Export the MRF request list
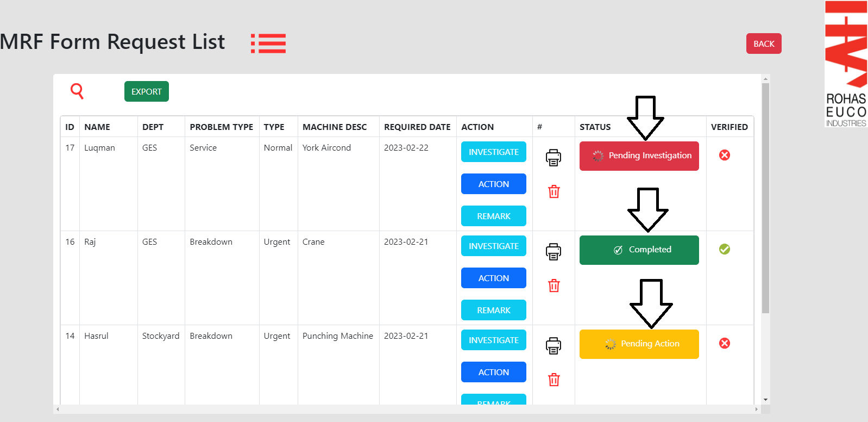The height and width of the screenshot is (422, 868). (x=147, y=91)
